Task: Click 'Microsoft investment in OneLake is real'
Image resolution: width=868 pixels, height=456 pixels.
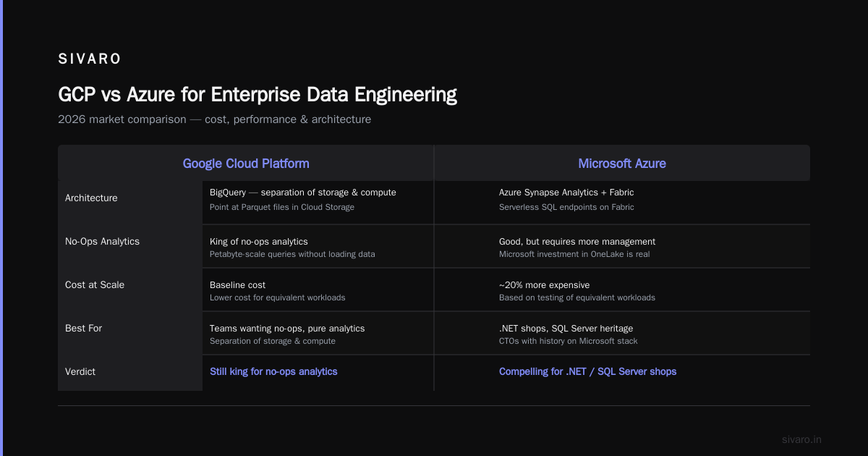Action: coord(574,254)
